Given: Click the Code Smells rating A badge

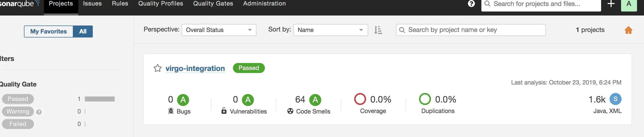Looking at the screenshot, I should 315,100.
